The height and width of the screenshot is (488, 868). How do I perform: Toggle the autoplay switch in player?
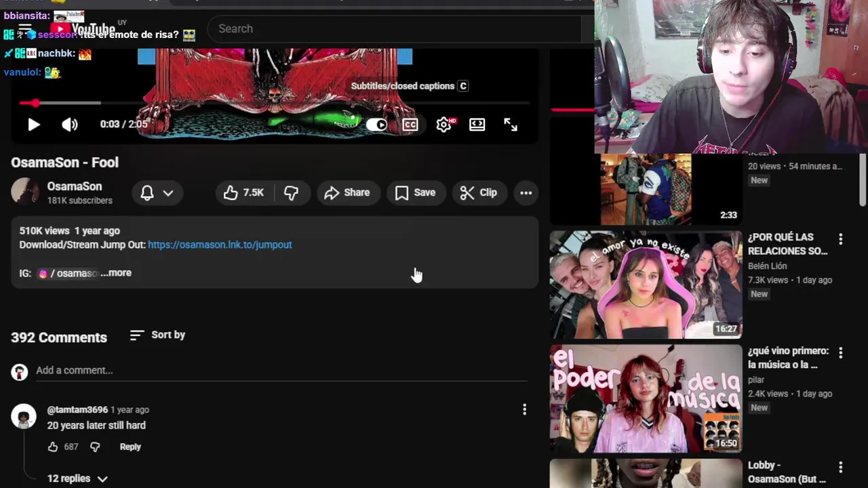coord(376,125)
